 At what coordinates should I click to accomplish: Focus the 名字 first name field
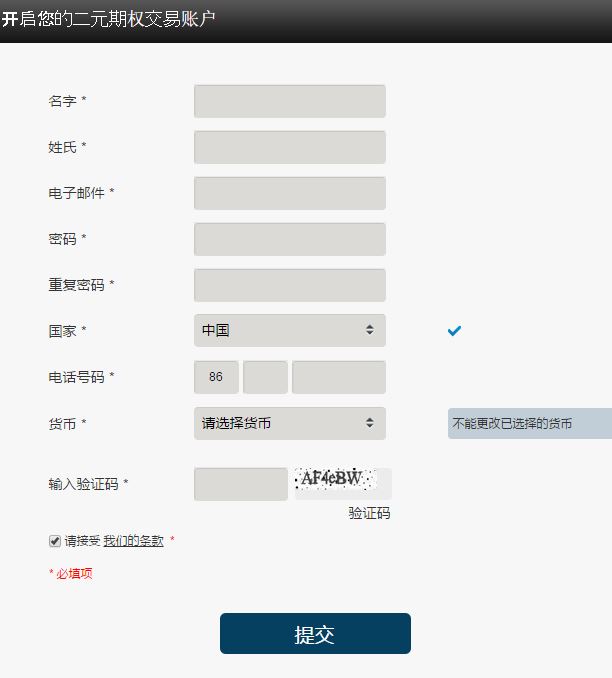(x=289, y=101)
